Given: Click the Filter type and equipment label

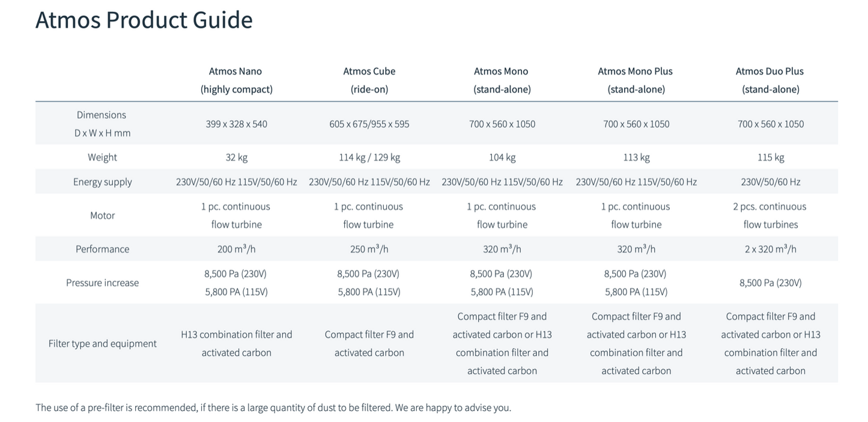Looking at the screenshot, I should coord(102,344).
